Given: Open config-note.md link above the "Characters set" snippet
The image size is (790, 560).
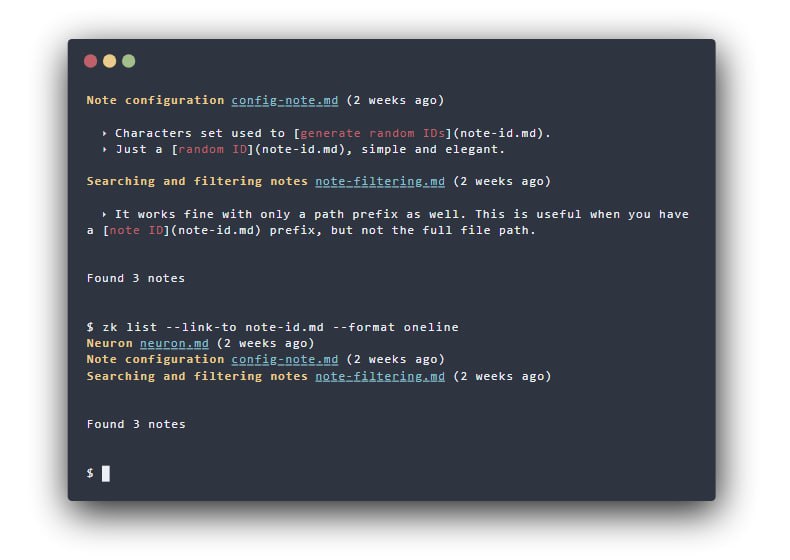Looking at the screenshot, I should click(x=285, y=100).
